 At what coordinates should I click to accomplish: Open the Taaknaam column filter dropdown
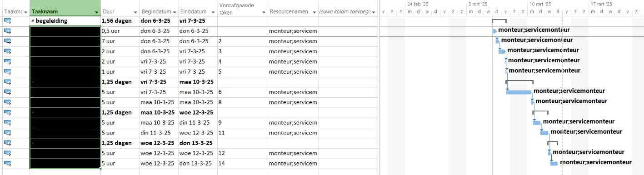click(96, 12)
